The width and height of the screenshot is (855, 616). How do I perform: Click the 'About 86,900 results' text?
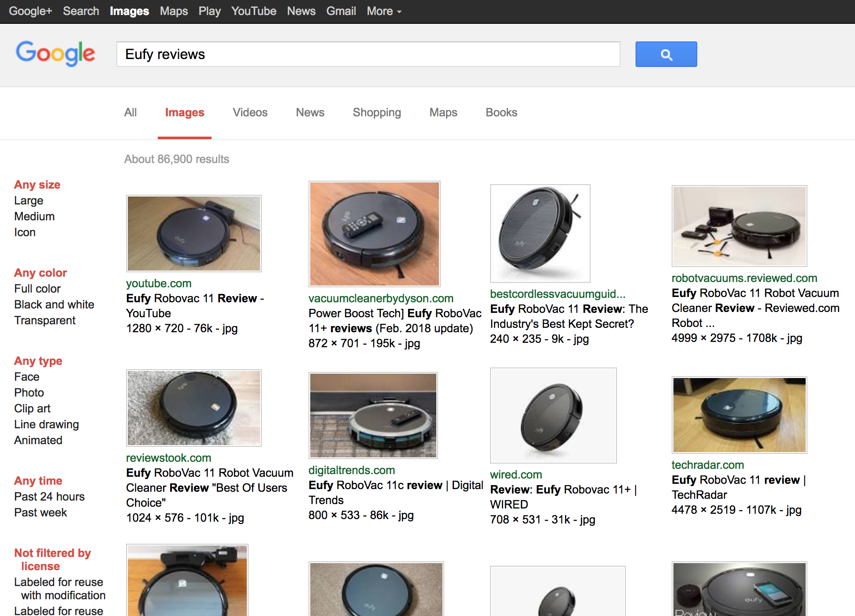click(177, 159)
